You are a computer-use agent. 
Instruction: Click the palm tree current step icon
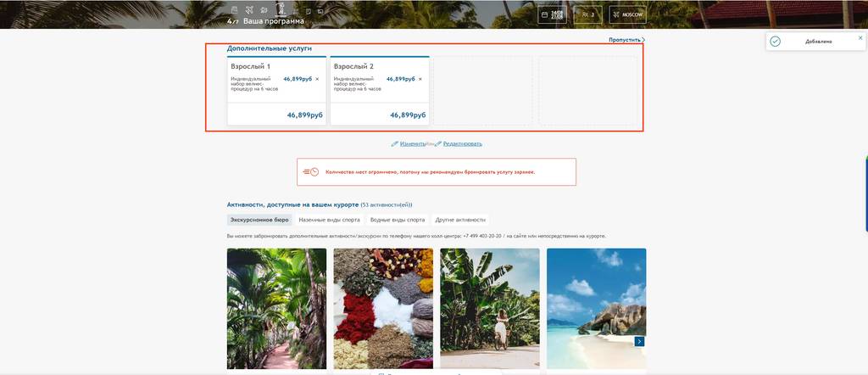[280, 8]
